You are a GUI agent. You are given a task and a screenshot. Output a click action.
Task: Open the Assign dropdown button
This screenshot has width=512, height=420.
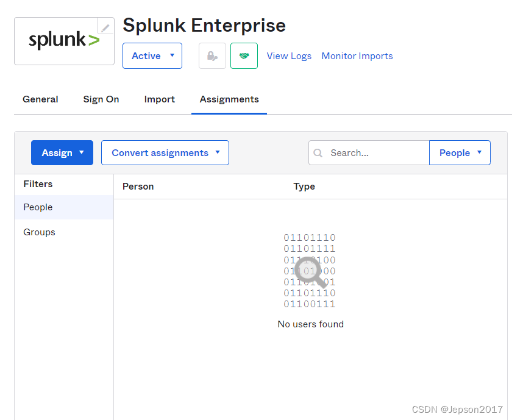point(62,153)
